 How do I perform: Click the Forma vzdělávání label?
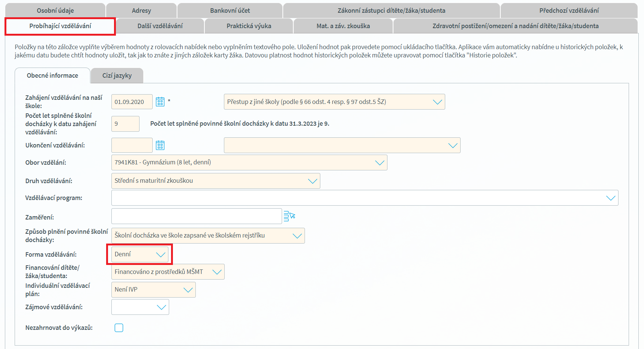coord(51,254)
